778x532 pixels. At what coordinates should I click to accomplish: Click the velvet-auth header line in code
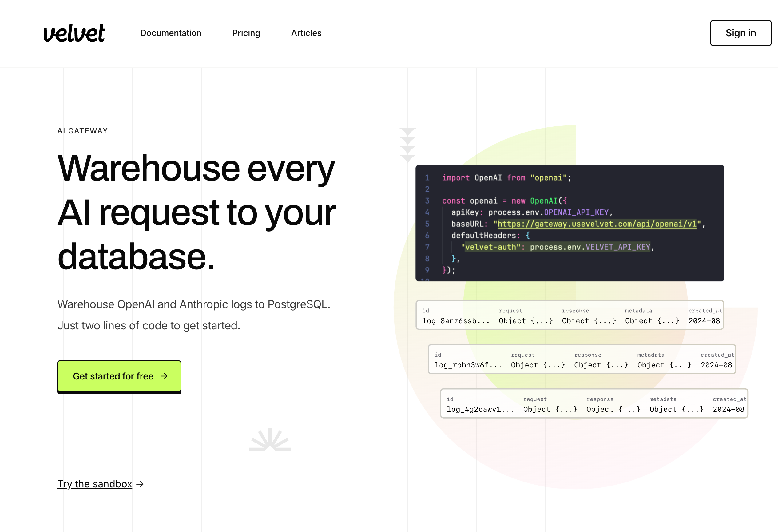(556, 247)
